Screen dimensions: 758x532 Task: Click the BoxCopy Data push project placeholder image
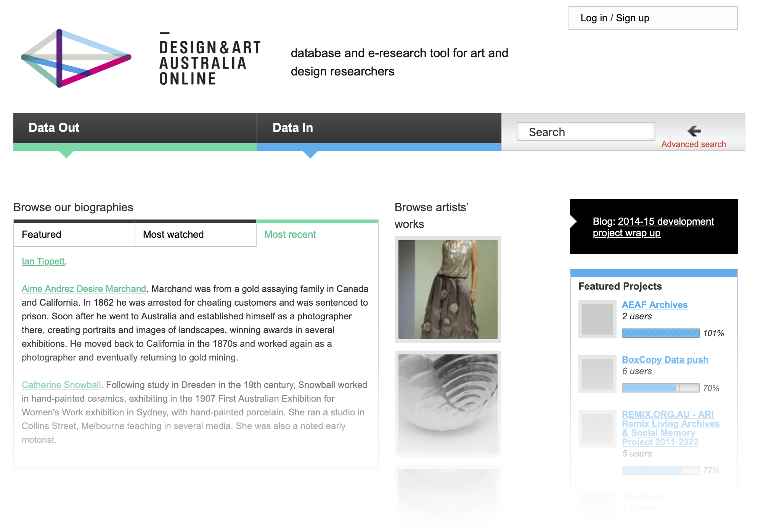pos(597,374)
